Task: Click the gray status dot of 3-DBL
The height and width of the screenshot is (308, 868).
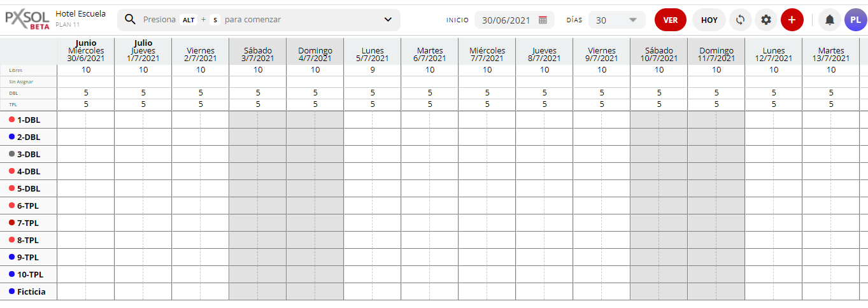Action: tap(12, 154)
